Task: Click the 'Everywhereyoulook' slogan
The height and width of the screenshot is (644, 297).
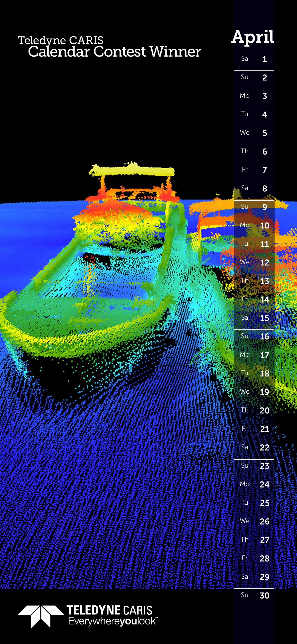Action: (x=113, y=621)
